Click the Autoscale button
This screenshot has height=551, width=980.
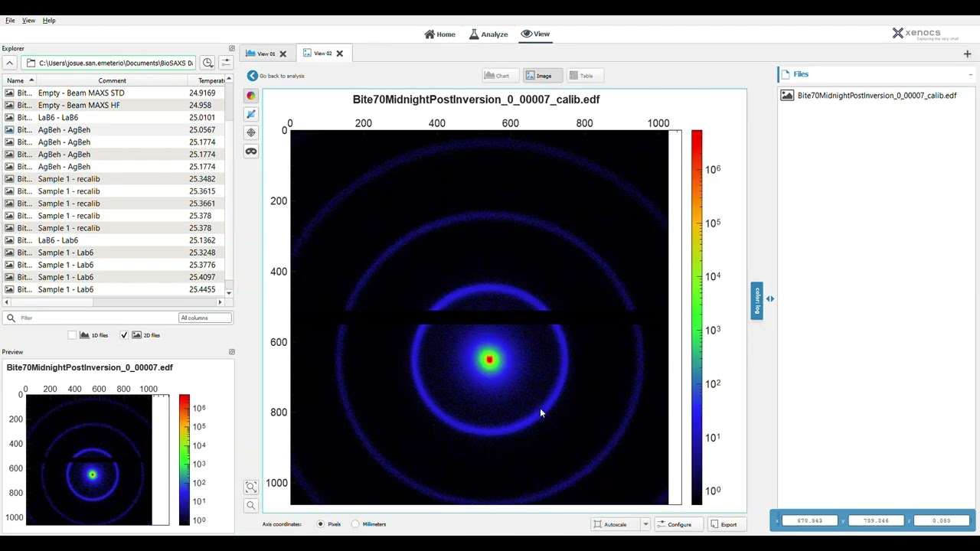point(616,524)
